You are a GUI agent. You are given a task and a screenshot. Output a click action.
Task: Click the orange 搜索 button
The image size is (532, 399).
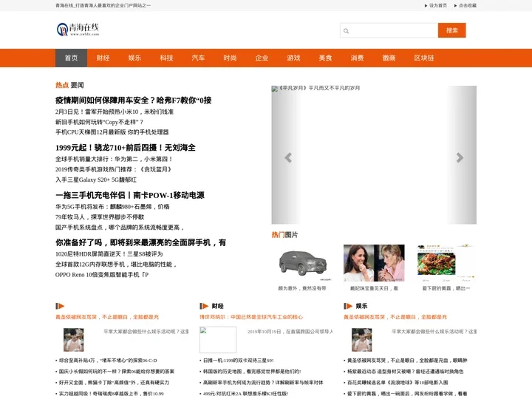click(452, 30)
